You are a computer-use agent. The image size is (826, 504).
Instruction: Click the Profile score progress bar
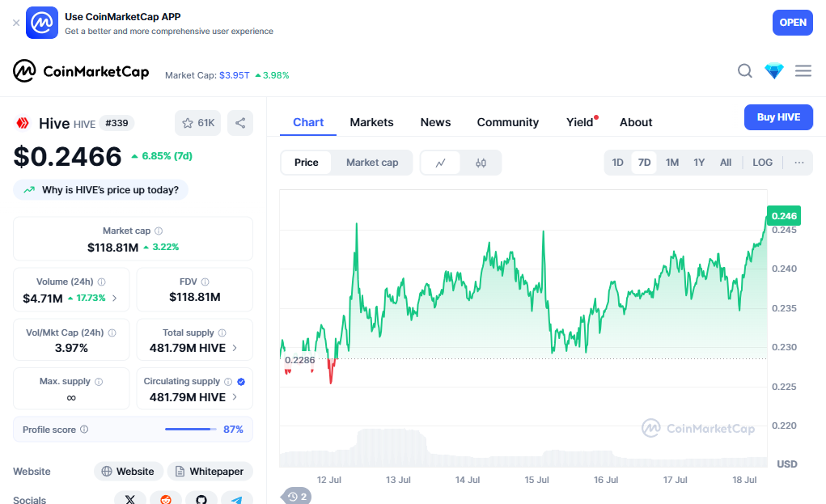pyautogui.click(x=191, y=430)
